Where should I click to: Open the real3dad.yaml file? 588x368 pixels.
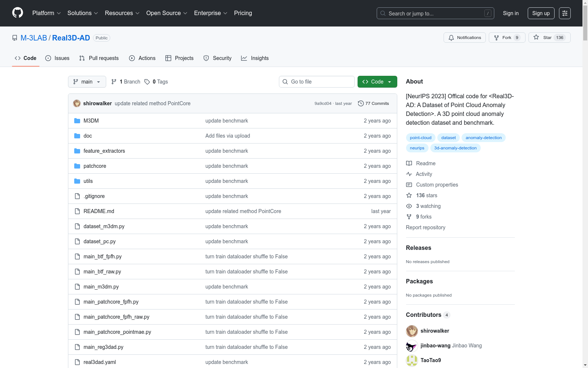[x=100, y=362]
